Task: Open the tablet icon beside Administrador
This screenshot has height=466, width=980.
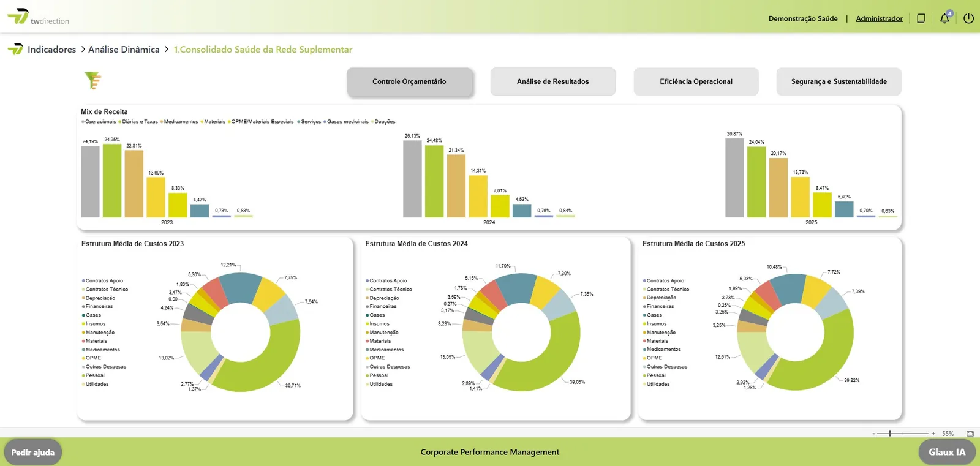Action: pos(921,18)
